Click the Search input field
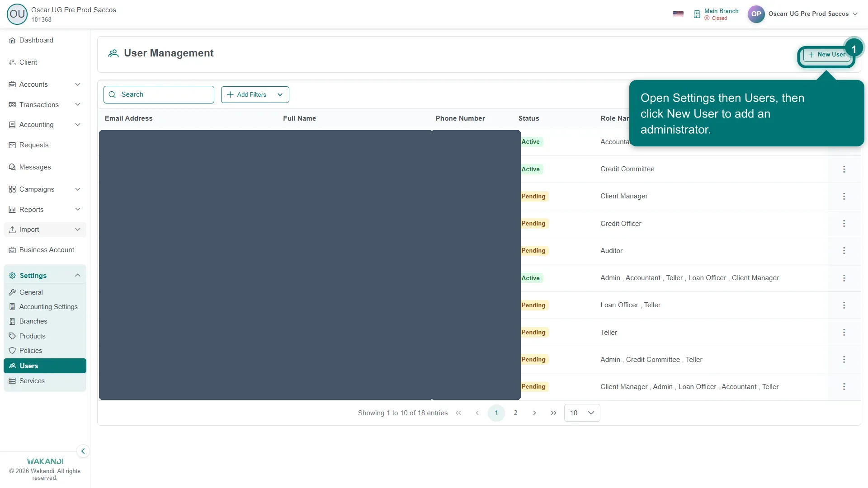The width and height of the screenshot is (868, 488). click(159, 94)
